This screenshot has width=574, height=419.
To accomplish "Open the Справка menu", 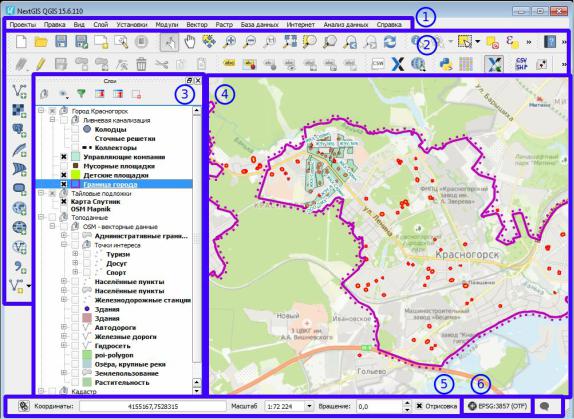I will click(x=389, y=25).
